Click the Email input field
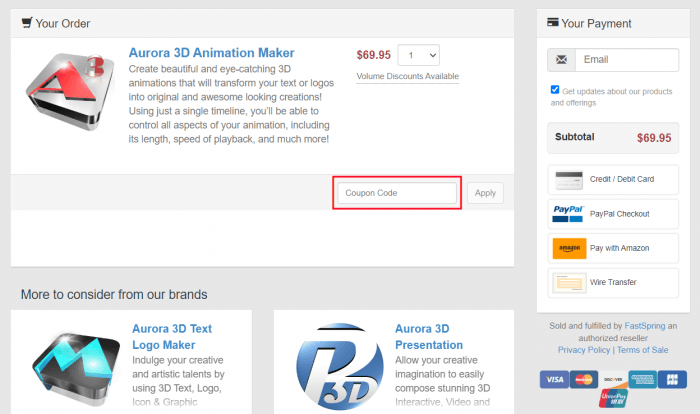 627,60
